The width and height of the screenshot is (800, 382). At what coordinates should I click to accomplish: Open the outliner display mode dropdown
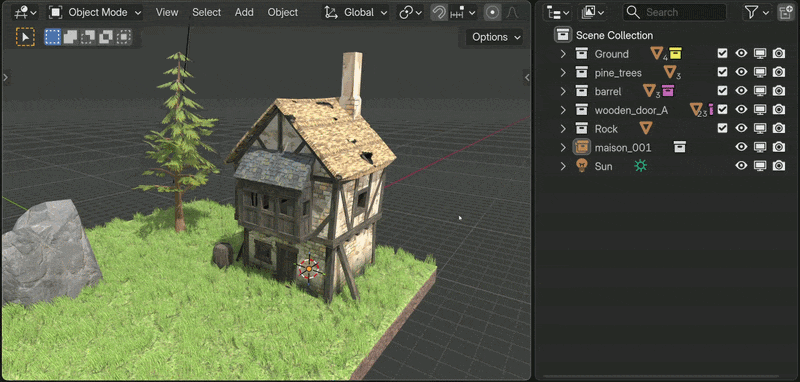pyautogui.click(x=557, y=12)
